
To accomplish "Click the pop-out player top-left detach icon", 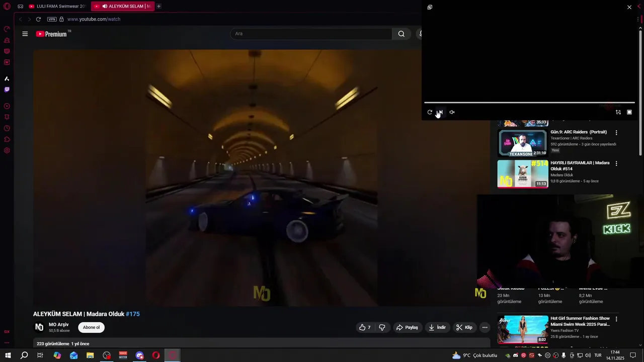I will pos(430,7).
